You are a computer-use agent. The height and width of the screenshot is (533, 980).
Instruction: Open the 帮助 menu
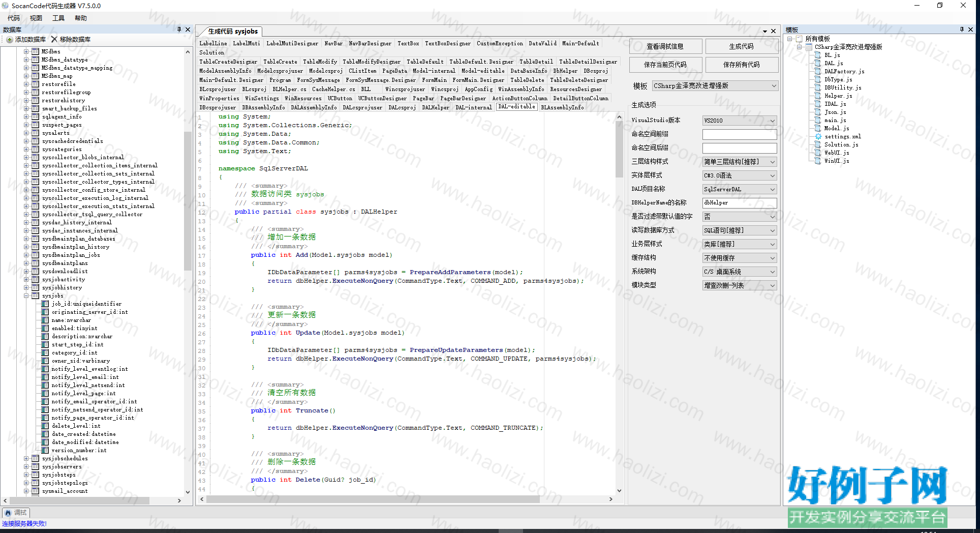pos(81,18)
